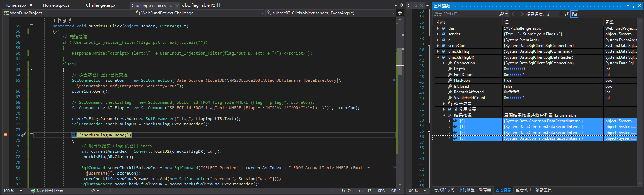Close the 區域變數 panel
The image size is (644, 195).
[639, 6]
